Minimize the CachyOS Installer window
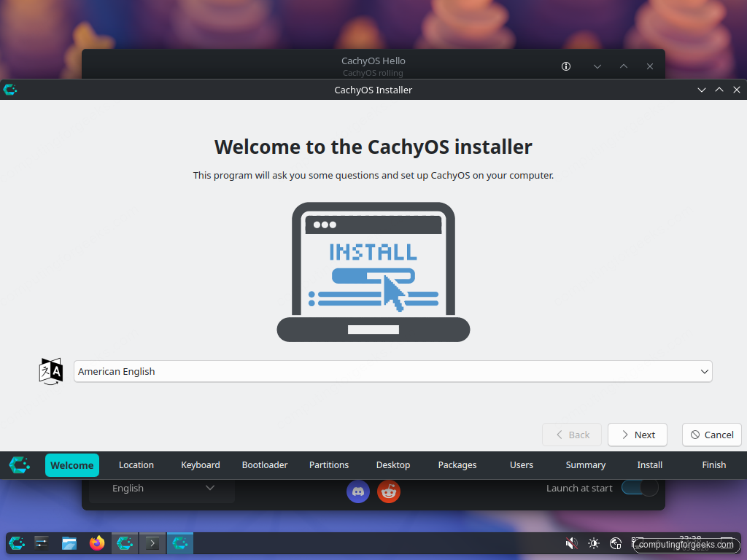The height and width of the screenshot is (560, 747). pyautogui.click(x=702, y=90)
